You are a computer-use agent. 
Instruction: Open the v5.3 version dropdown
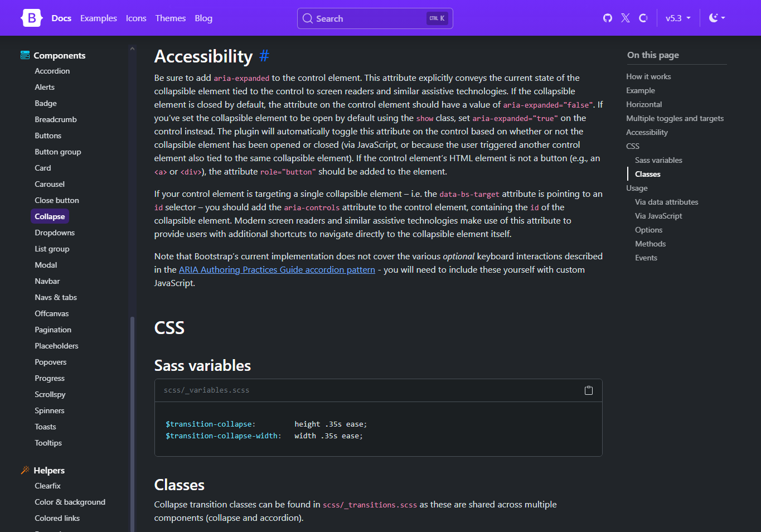tap(678, 18)
